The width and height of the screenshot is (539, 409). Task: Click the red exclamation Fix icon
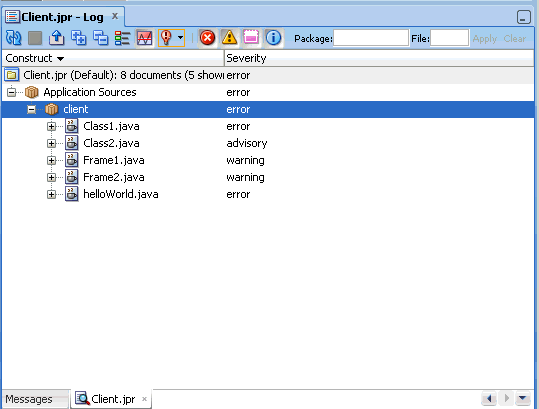point(166,38)
